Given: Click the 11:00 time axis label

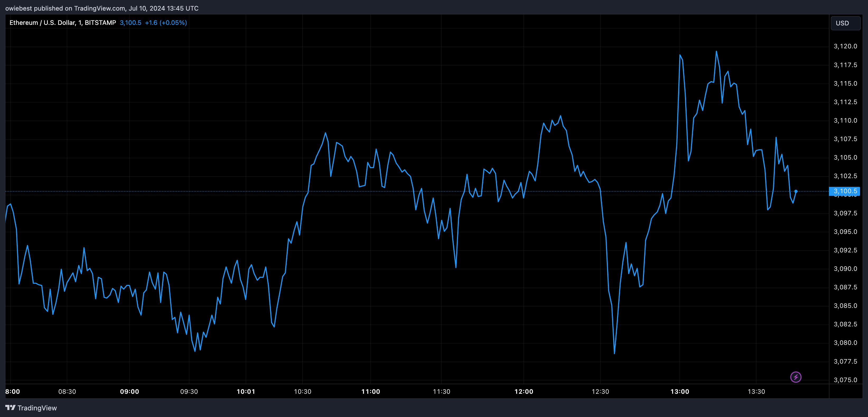Looking at the screenshot, I should (x=371, y=391).
